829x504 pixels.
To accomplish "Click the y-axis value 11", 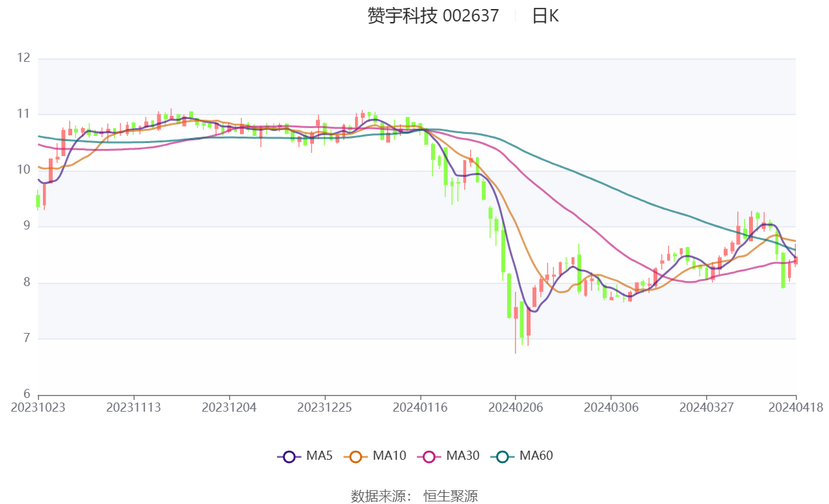I will 24,114.
